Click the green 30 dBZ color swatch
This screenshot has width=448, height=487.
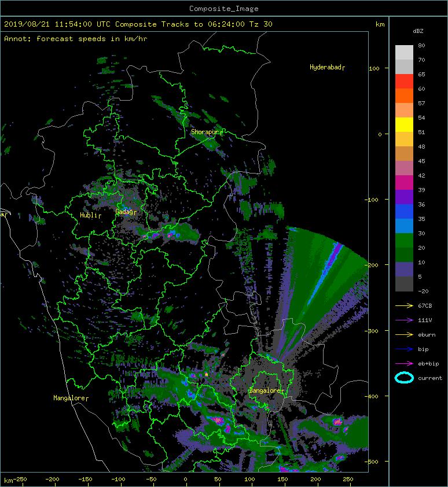(404, 240)
